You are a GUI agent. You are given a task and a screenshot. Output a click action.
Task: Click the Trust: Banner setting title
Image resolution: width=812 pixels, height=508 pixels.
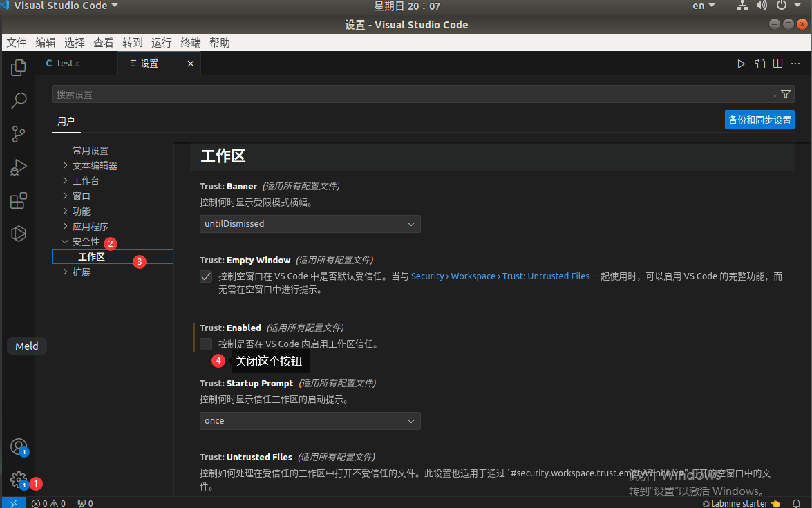tap(228, 187)
